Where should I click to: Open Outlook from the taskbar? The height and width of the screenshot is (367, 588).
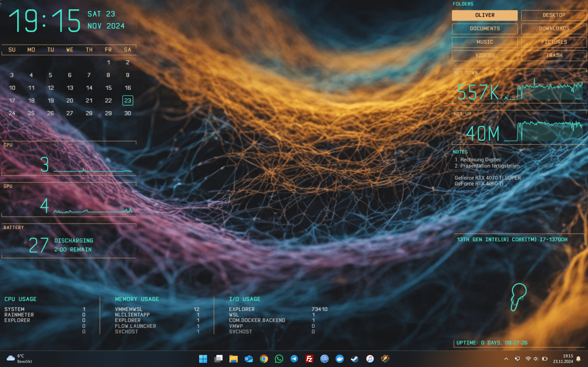249,359
